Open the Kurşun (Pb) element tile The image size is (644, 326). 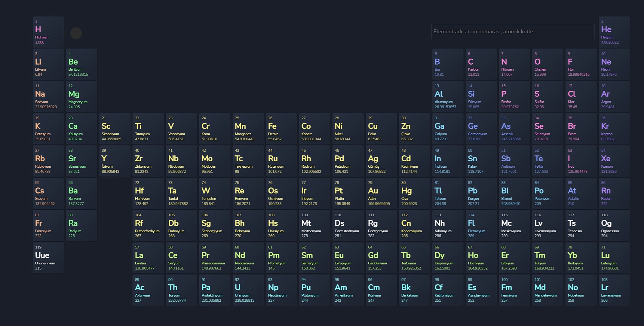pos(481,193)
